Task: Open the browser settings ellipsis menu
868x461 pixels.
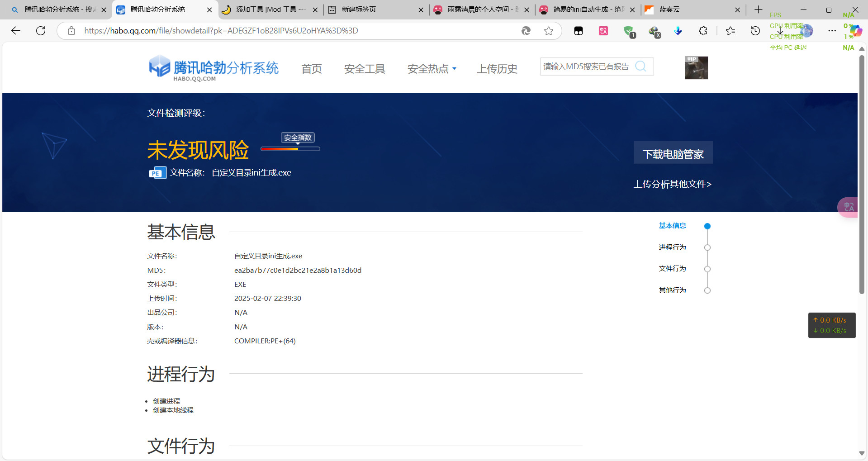Action: 832,31
